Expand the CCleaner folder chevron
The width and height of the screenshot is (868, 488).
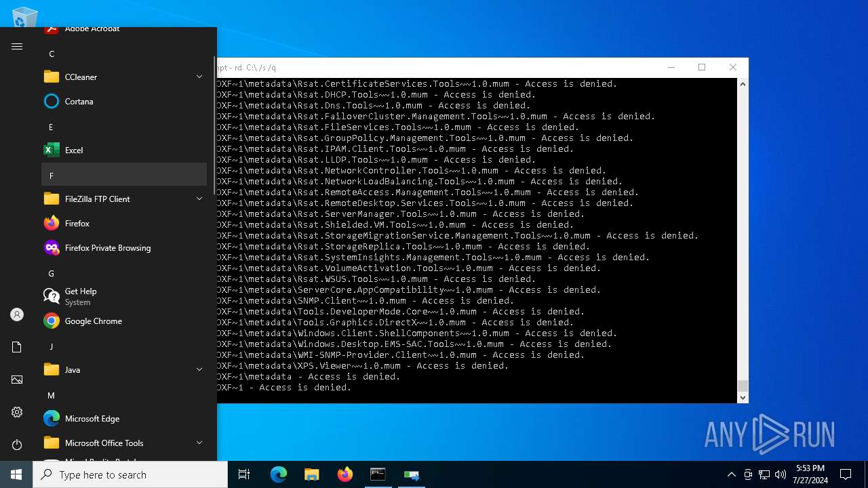click(x=199, y=77)
